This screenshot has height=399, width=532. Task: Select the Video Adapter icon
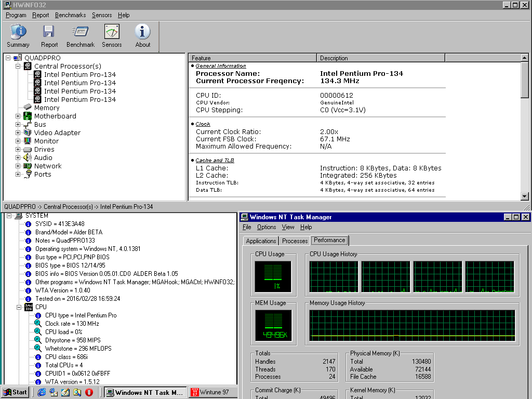(x=28, y=132)
